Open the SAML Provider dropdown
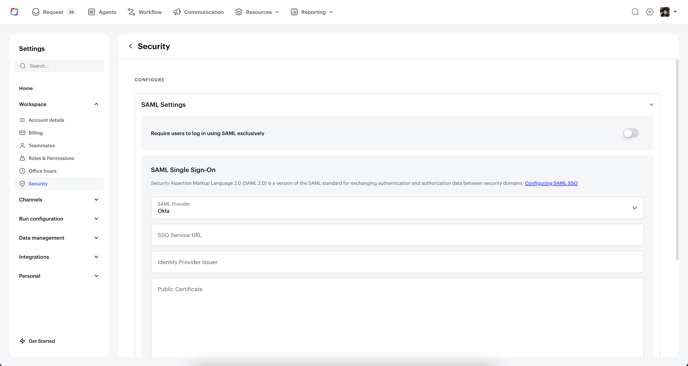688x366 pixels. 397,208
